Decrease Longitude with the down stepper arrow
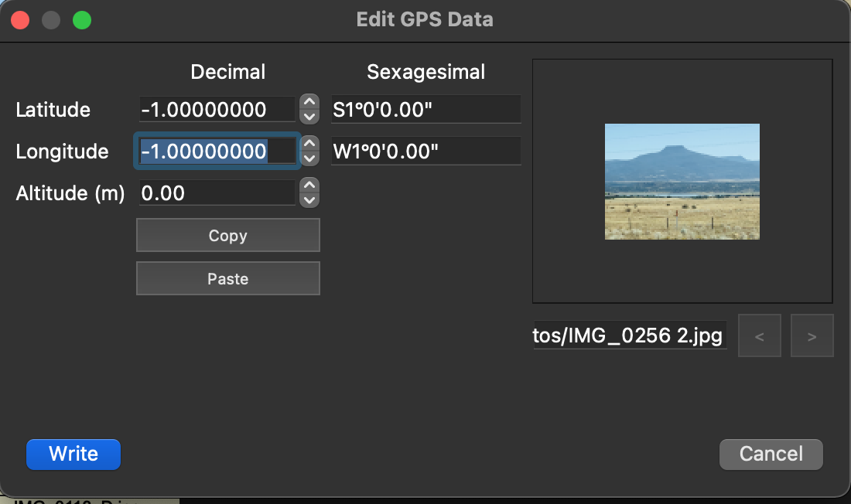The width and height of the screenshot is (851, 504). (x=309, y=158)
